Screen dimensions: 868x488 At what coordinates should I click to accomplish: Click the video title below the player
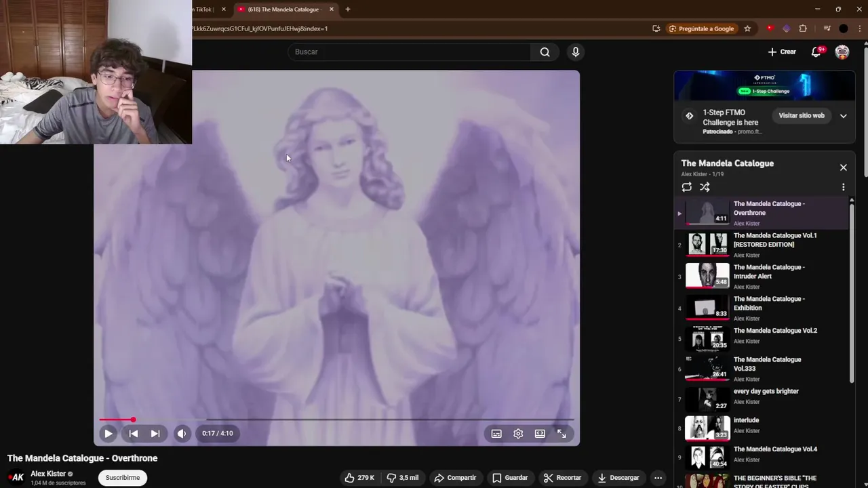tap(82, 458)
